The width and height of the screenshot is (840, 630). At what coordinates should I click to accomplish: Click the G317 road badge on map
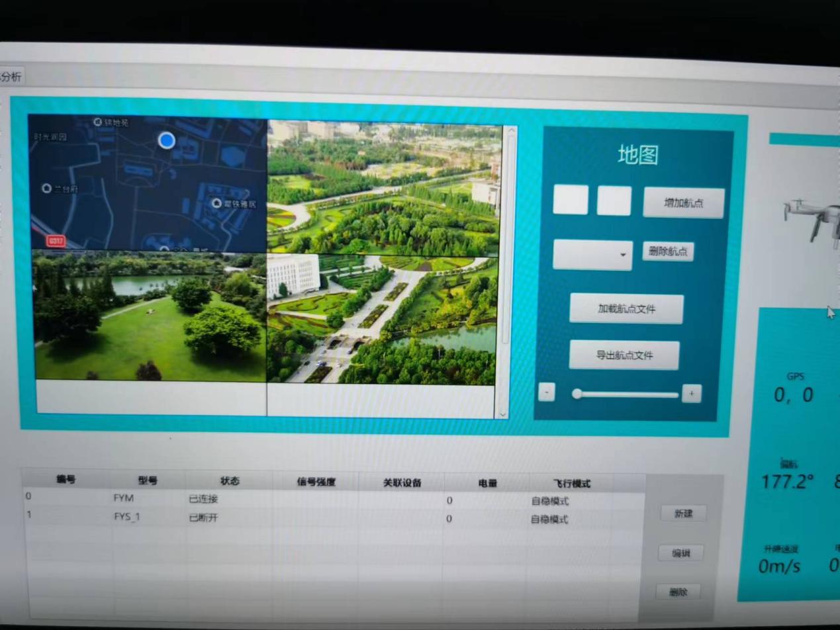(x=56, y=241)
